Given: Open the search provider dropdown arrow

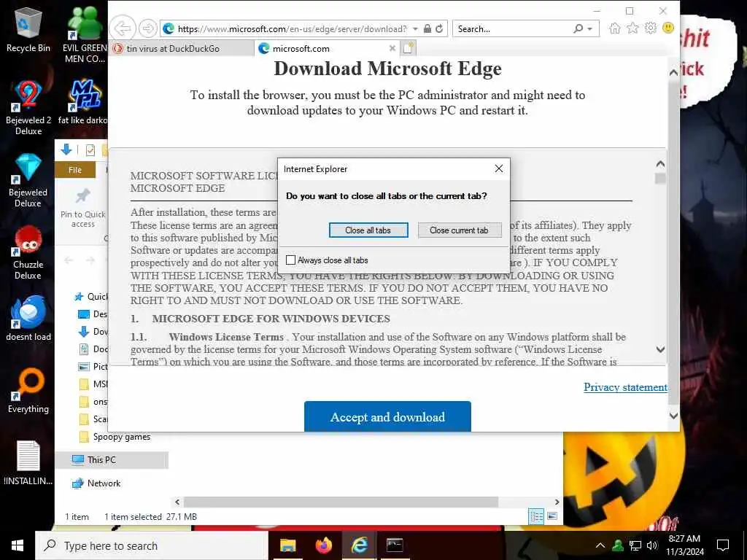Looking at the screenshot, I should click(589, 29).
